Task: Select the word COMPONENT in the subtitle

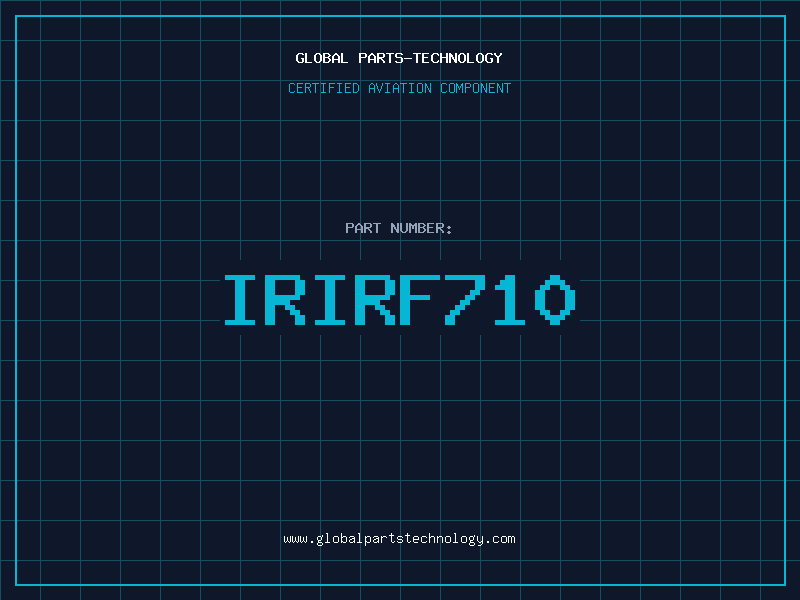Action: [x=476, y=88]
